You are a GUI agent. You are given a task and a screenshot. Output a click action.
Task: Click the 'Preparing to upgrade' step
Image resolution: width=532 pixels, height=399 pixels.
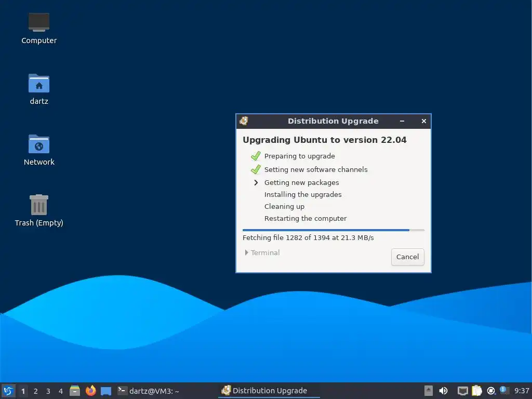(299, 156)
